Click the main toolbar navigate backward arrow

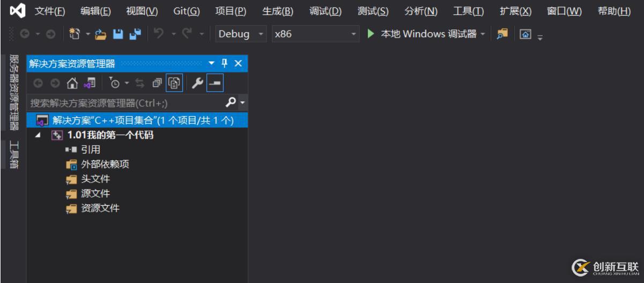(x=25, y=34)
